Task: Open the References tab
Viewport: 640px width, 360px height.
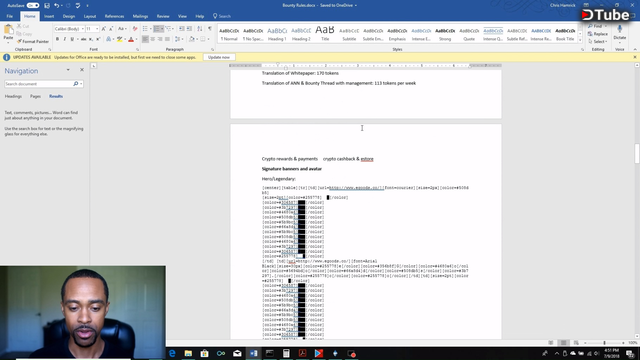Action: pyautogui.click(x=114, y=16)
